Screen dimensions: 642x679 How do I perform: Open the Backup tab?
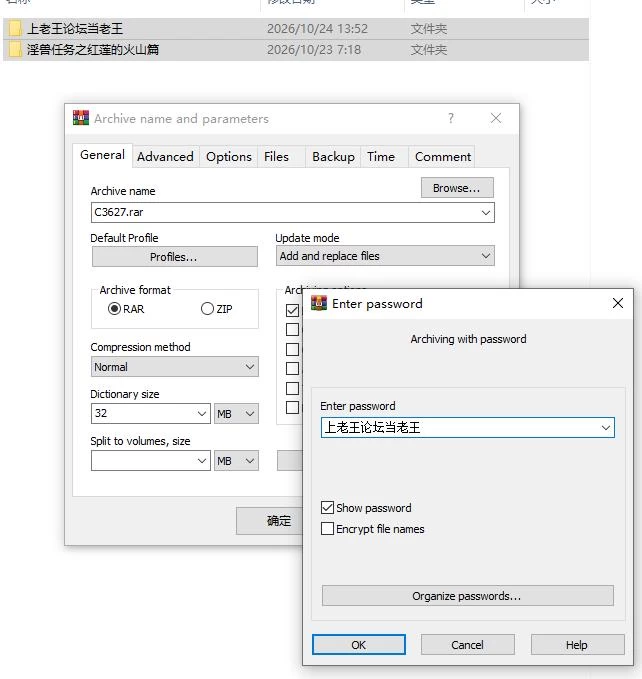(333, 157)
